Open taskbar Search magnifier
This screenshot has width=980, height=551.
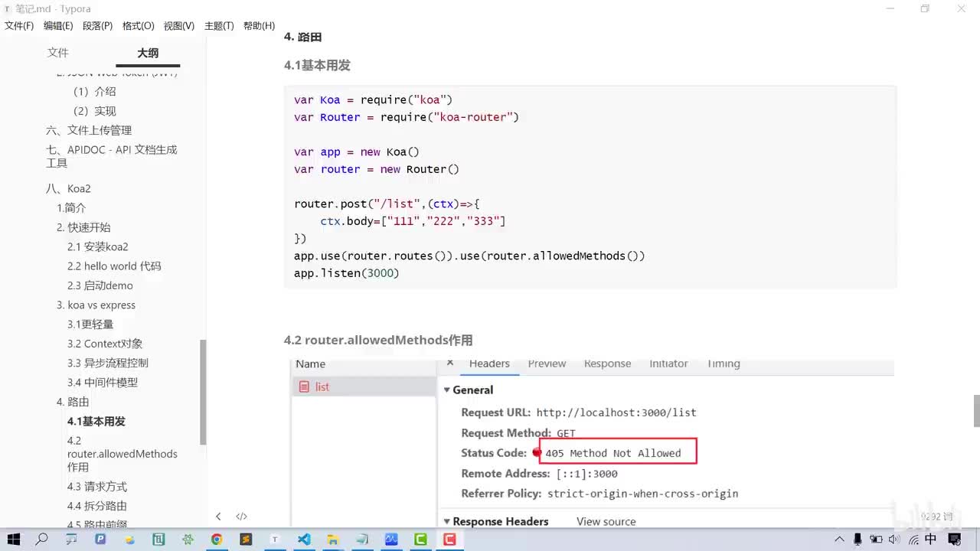(x=42, y=540)
